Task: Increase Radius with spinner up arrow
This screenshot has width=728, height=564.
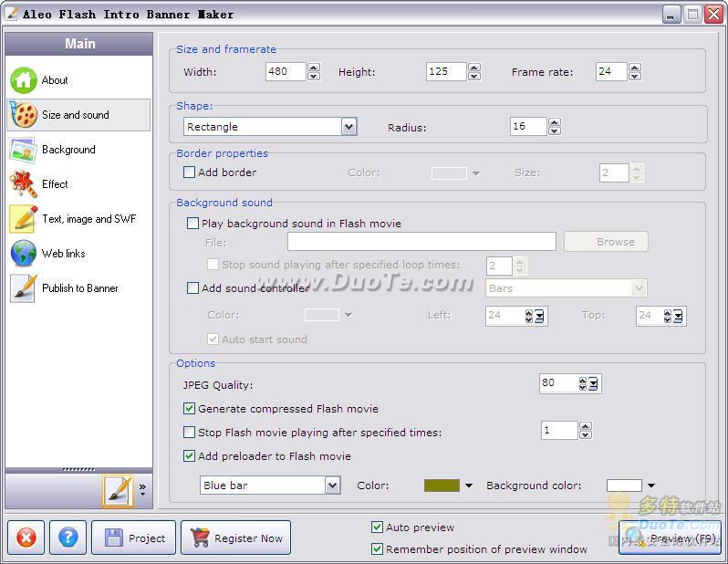Action: pyautogui.click(x=555, y=122)
